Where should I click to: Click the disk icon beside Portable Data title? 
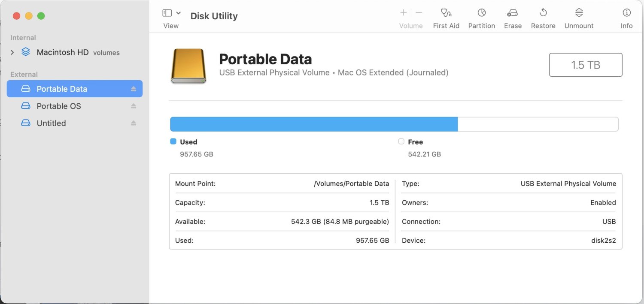(188, 65)
